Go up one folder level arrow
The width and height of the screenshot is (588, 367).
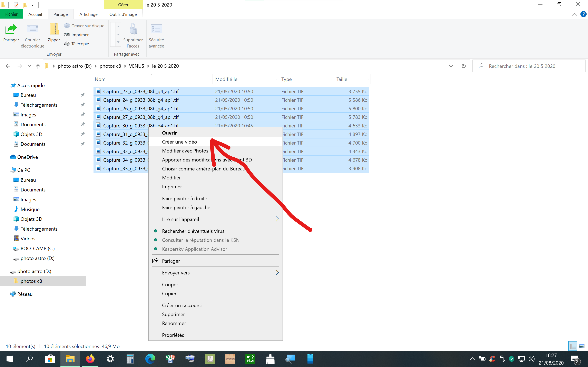coord(38,66)
